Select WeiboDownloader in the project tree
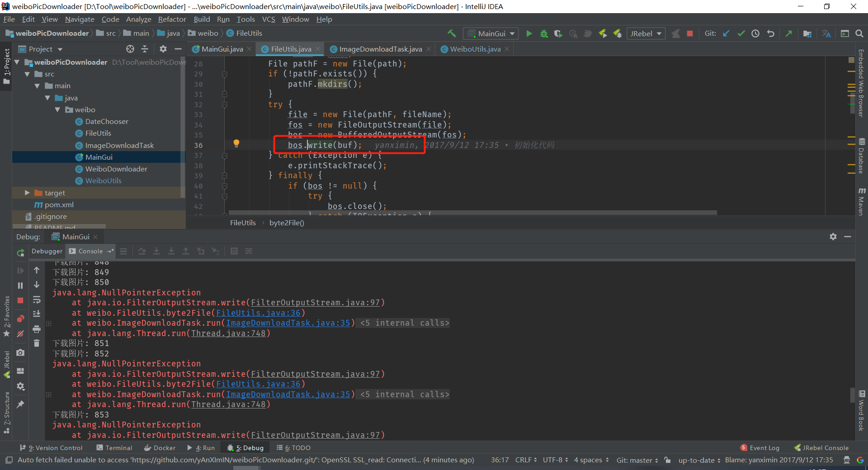 pyautogui.click(x=116, y=169)
